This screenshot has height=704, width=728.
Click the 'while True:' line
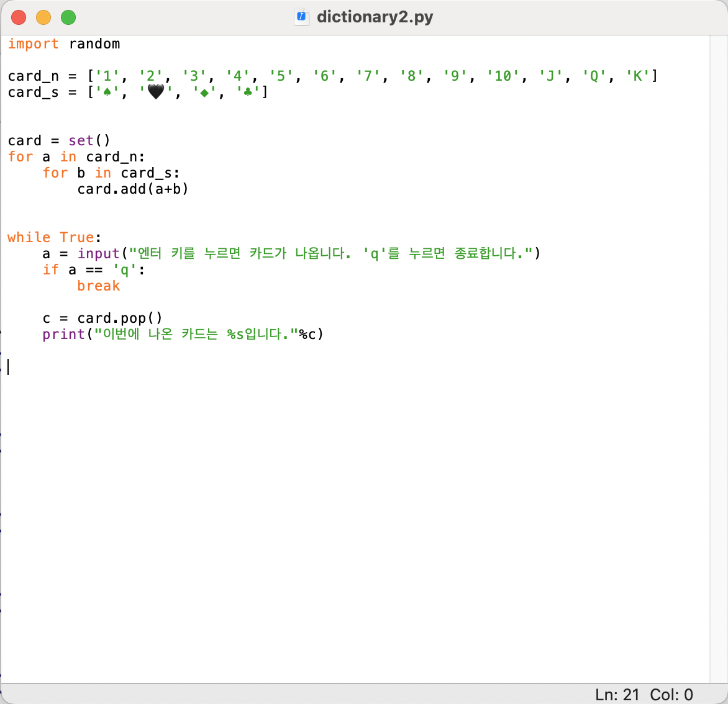pyautogui.click(x=54, y=238)
